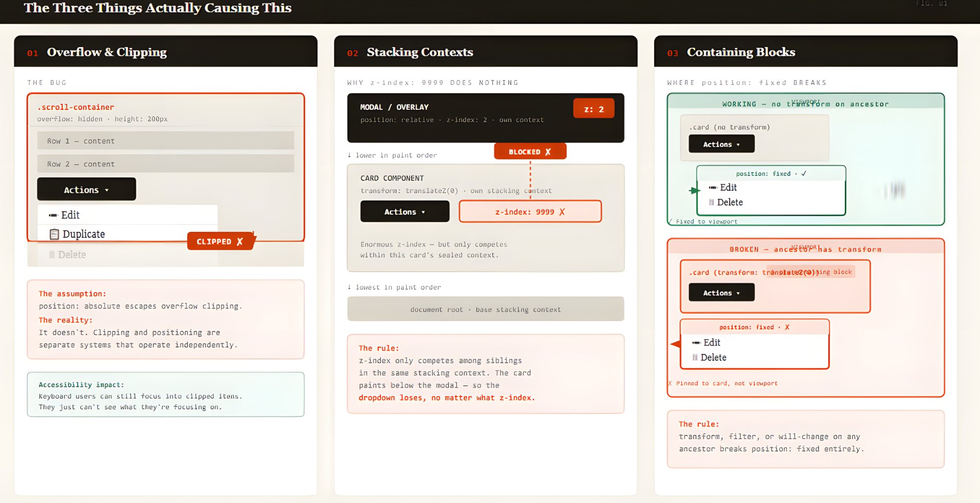
Task: Click the trash icon beside Delete in working panel
Action: tap(711, 202)
